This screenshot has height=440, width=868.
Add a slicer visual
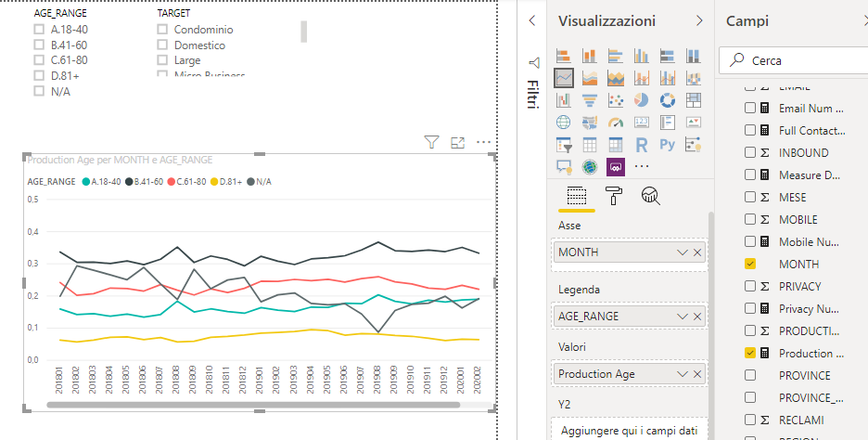point(564,145)
